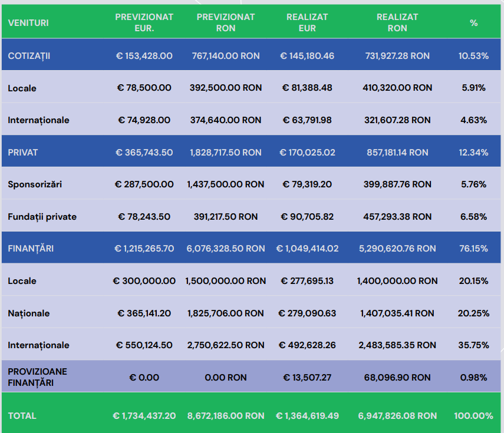This screenshot has width=504, height=433.
Task: Select the € 13,507.27 cell
Action: (308, 377)
